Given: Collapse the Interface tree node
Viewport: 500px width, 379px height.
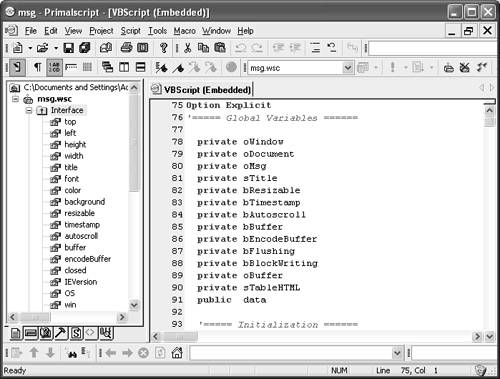Looking at the screenshot, I should (x=29, y=110).
